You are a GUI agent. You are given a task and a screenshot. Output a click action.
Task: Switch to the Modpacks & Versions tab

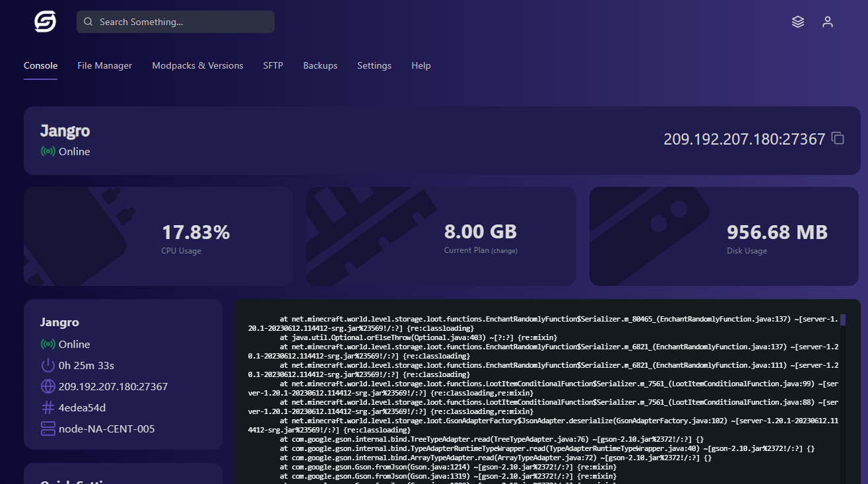tap(197, 65)
